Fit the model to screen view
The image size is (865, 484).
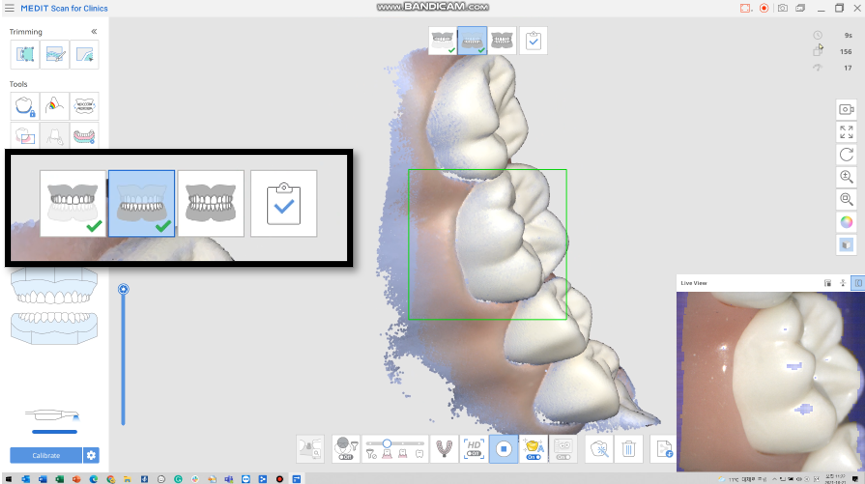coord(846,132)
